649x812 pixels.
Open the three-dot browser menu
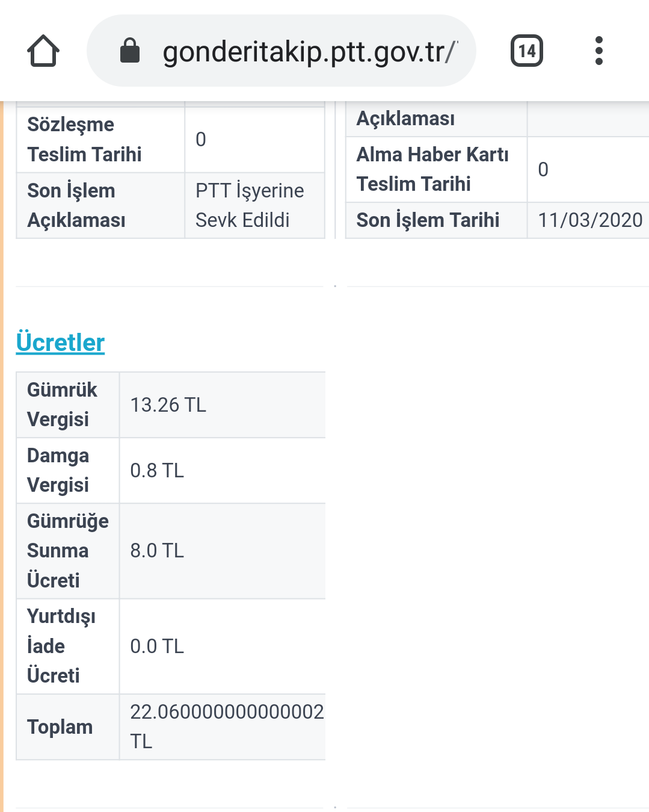(598, 51)
